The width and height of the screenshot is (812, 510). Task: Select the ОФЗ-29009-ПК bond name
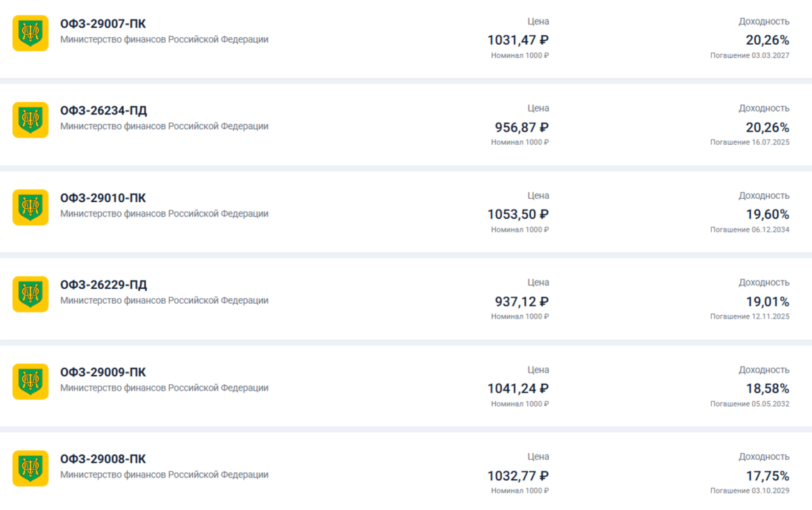(103, 373)
